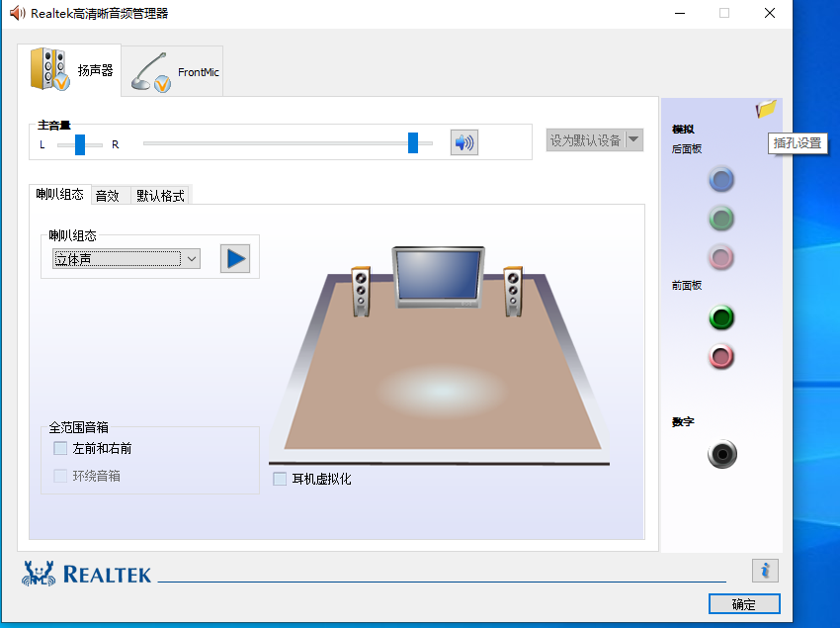This screenshot has width=840, height=628.
Task: Expand the 设为默认设备 dropdown arrow
Action: (633, 140)
